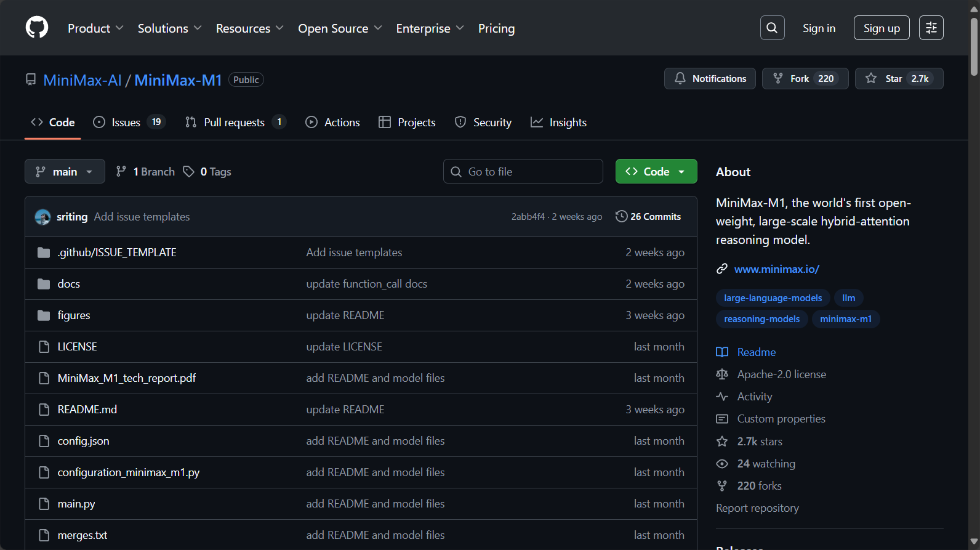Viewport: 980px width, 550px height.
Task: Click the reasoning-models topic tag
Action: pyautogui.click(x=762, y=319)
